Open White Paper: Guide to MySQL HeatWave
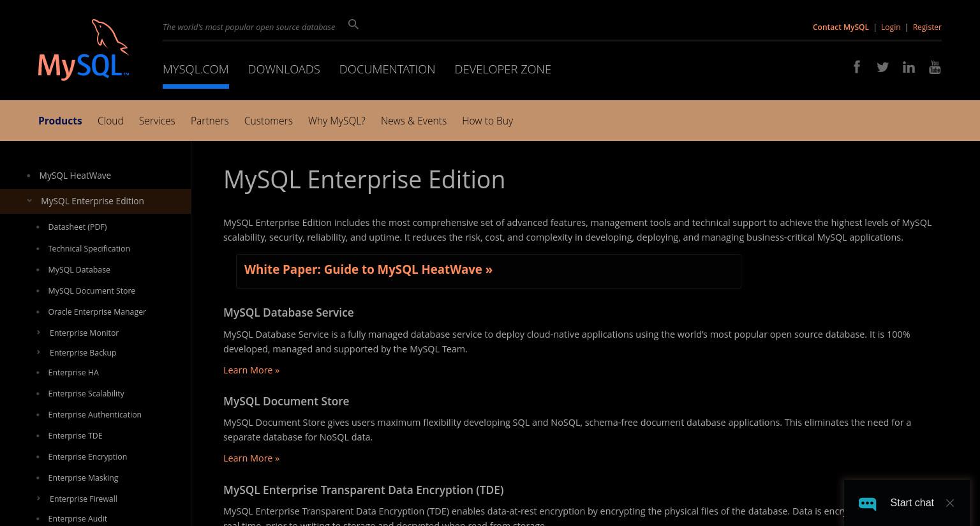The height and width of the screenshot is (526, 980). click(368, 269)
